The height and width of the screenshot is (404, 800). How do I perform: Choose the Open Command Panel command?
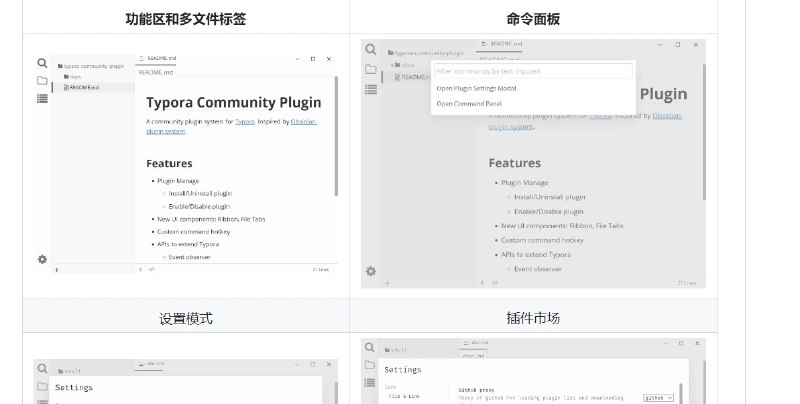[x=469, y=103]
